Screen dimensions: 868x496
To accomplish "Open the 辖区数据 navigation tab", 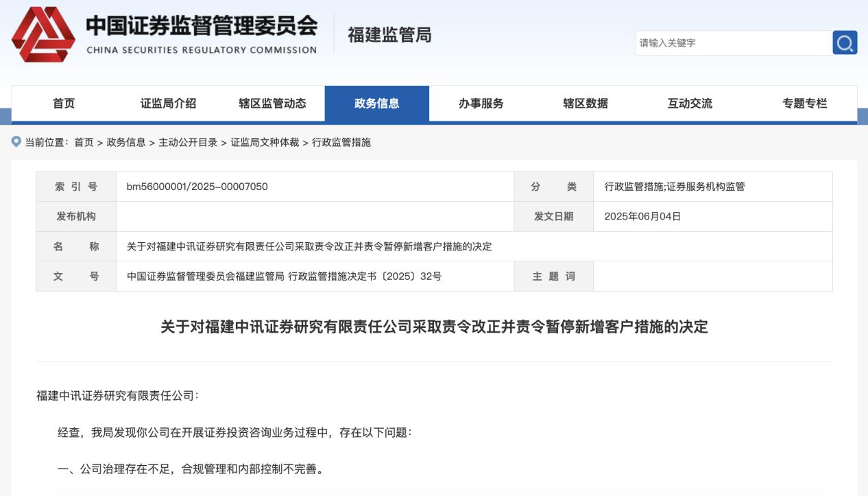I will tap(586, 104).
